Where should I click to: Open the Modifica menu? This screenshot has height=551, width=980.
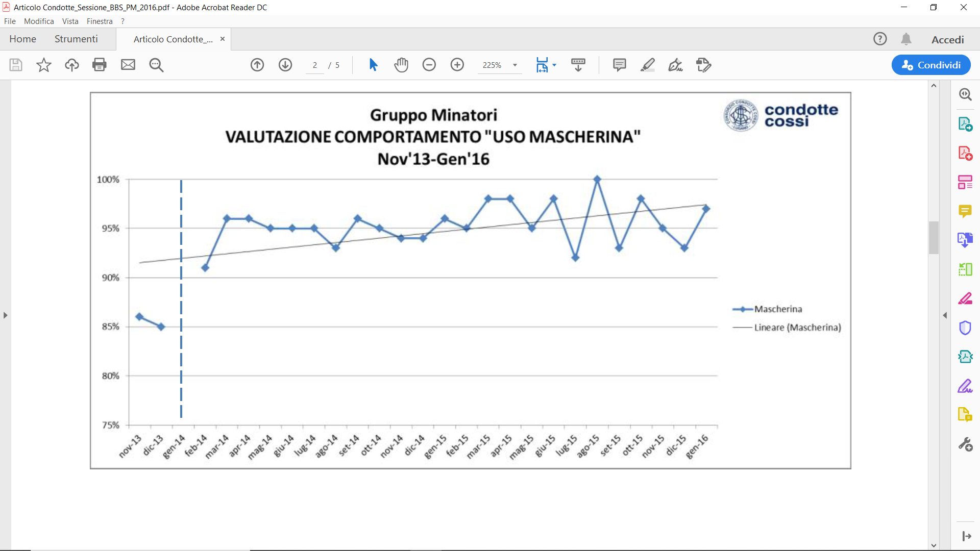point(39,21)
